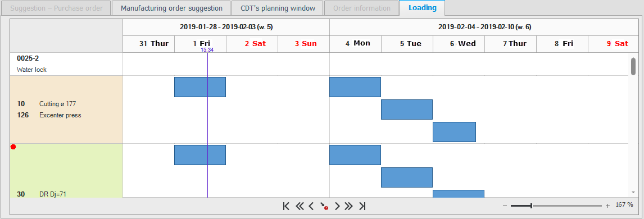This screenshot has width=644, height=219.
Task: Click the go-to-today arrow with red marker
Action: (x=324, y=206)
